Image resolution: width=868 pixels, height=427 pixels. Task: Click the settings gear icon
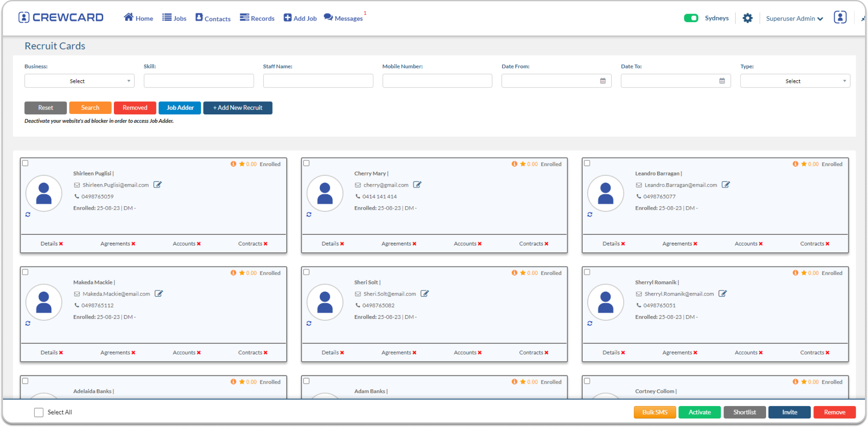(748, 18)
